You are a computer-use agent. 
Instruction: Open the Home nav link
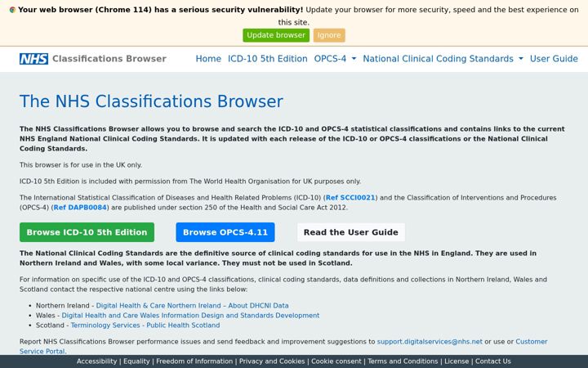[208, 59]
